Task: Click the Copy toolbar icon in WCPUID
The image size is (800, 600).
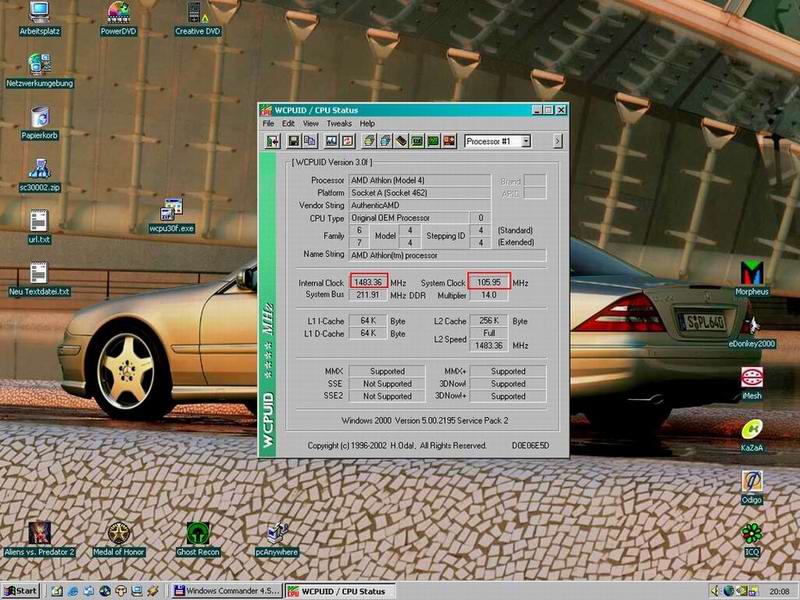Action: (310, 141)
